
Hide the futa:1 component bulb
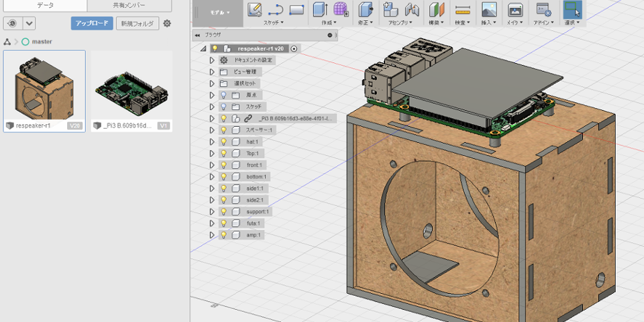(x=224, y=223)
